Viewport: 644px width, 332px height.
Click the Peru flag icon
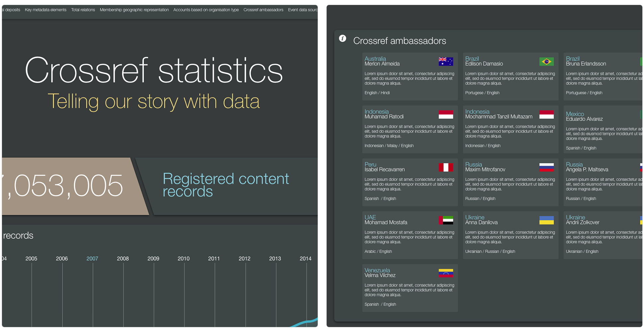[x=445, y=167]
